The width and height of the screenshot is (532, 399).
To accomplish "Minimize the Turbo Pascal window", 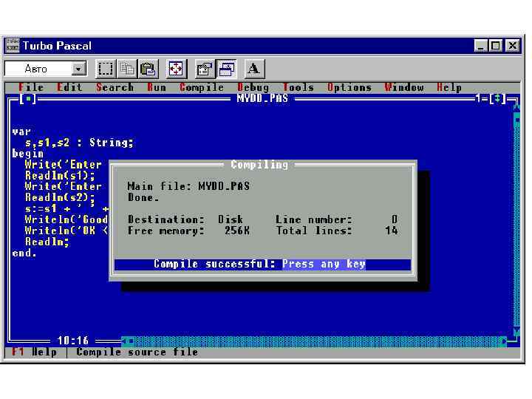I will 481,46.
